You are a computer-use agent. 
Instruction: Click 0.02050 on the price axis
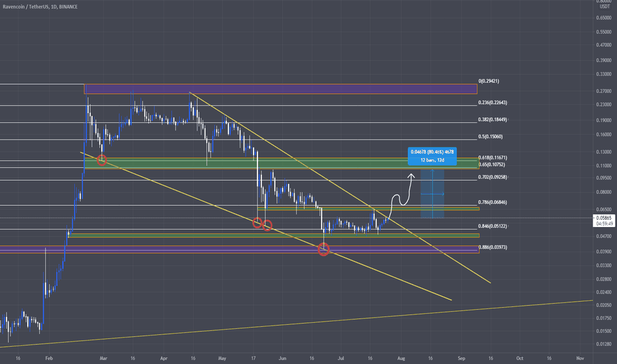point(604,305)
